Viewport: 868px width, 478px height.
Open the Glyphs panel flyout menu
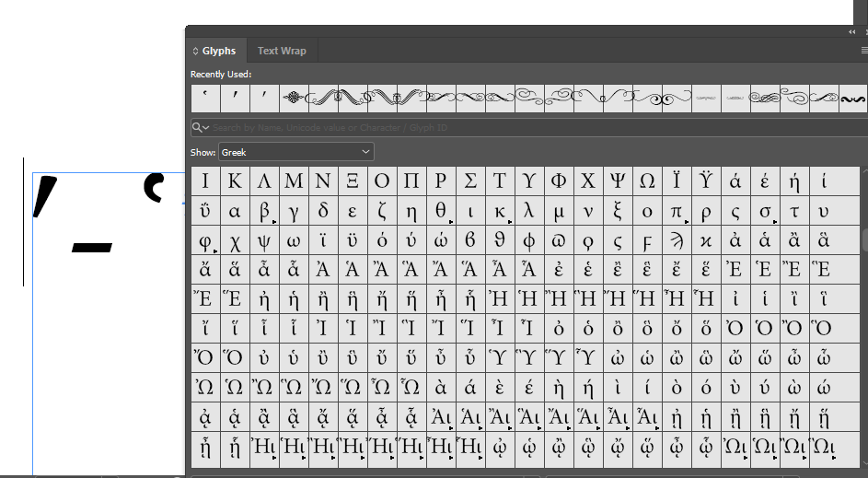coord(864,51)
